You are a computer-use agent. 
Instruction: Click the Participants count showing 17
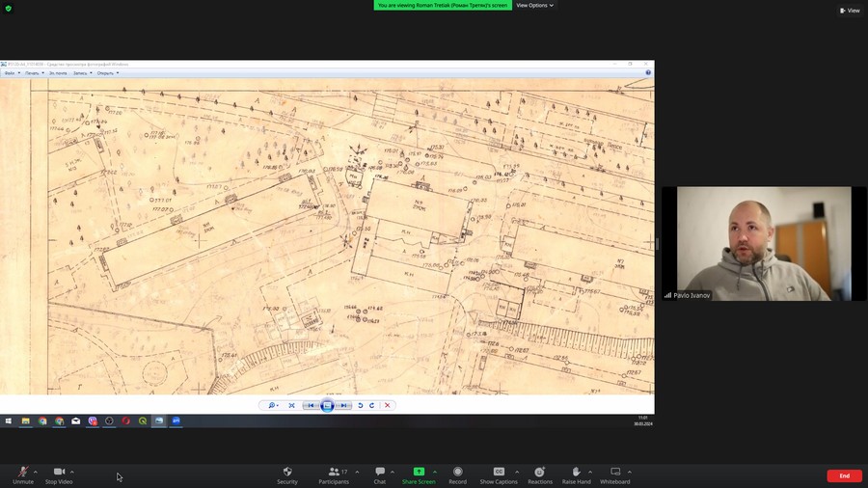(344, 472)
